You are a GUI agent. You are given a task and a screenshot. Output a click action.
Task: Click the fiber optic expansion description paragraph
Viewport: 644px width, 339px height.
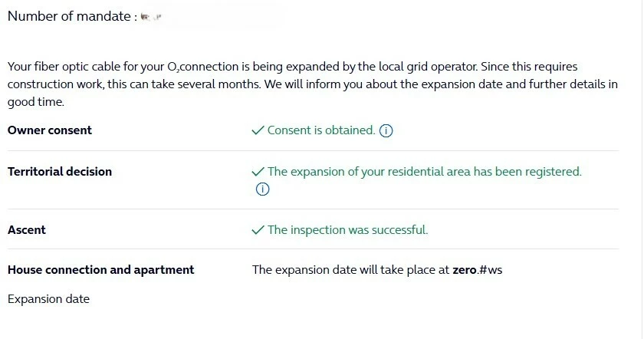(307, 84)
